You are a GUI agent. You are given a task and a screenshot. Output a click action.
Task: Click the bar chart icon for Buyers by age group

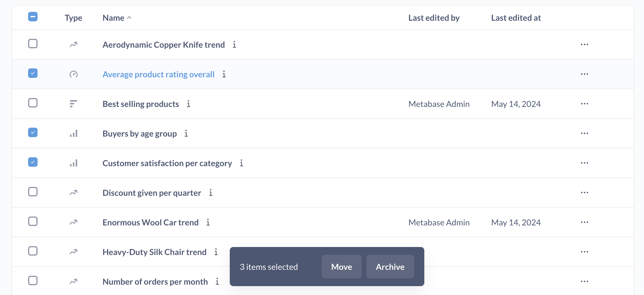pos(73,133)
